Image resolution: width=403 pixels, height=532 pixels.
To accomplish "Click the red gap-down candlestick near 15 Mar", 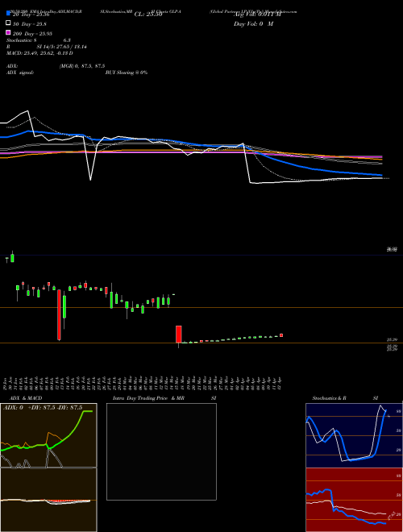I will (178, 335).
